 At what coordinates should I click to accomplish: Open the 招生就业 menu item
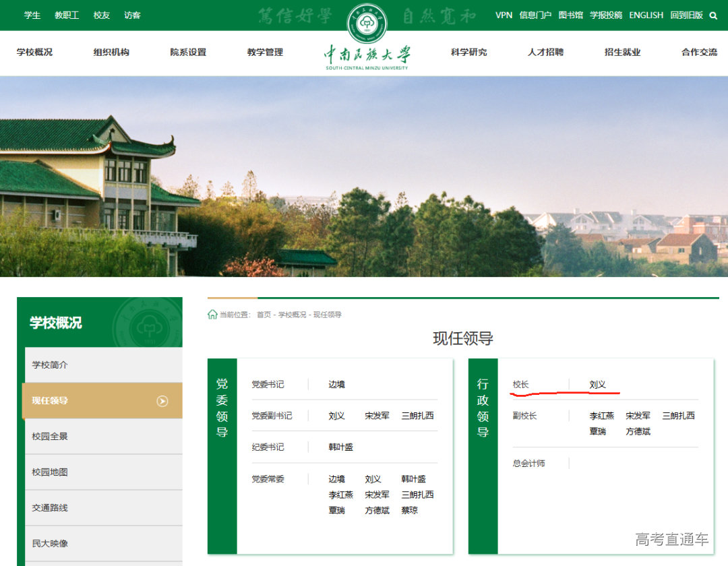click(x=621, y=52)
